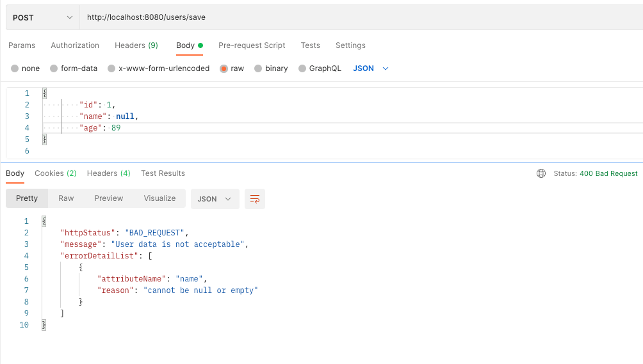The height and width of the screenshot is (364, 643).
Task: Select the Pretty response view
Action: tap(27, 198)
